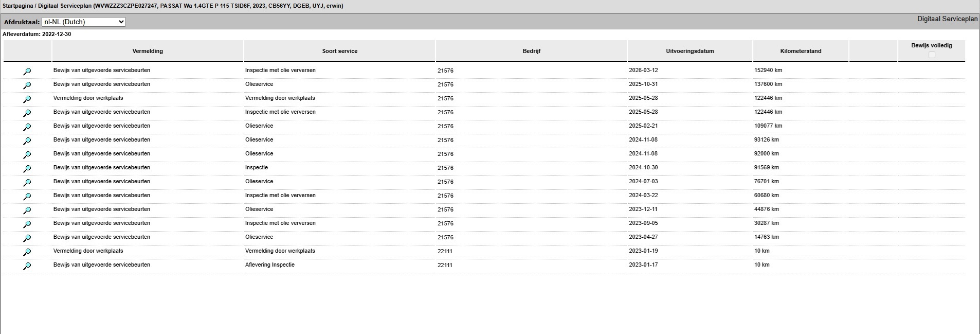Click the Digitaal Serviceplan title at top right
Screen dimensions: 980x334
(948, 19)
